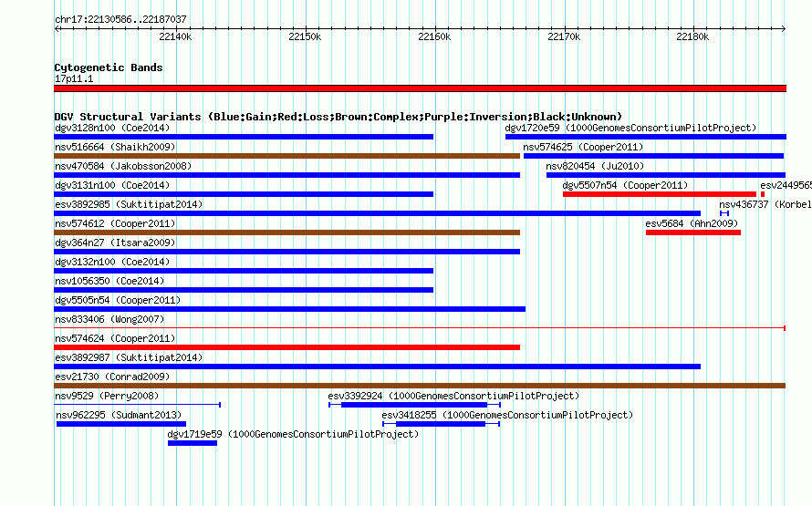Click nsv574624 (Cooper2011) label
The height and width of the screenshot is (506, 812).
pyautogui.click(x=115, y=338)
